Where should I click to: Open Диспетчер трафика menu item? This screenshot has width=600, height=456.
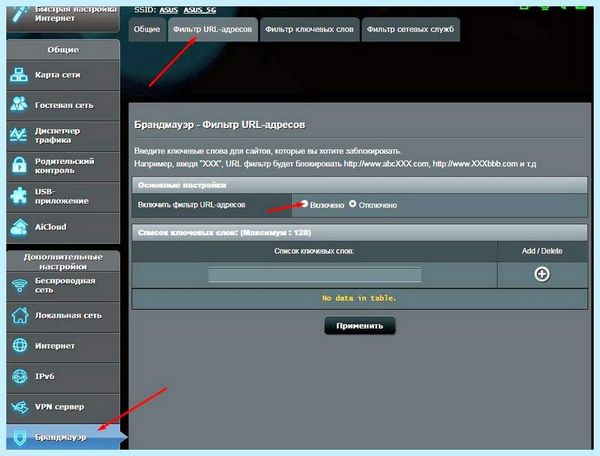[x=63, y=136]
